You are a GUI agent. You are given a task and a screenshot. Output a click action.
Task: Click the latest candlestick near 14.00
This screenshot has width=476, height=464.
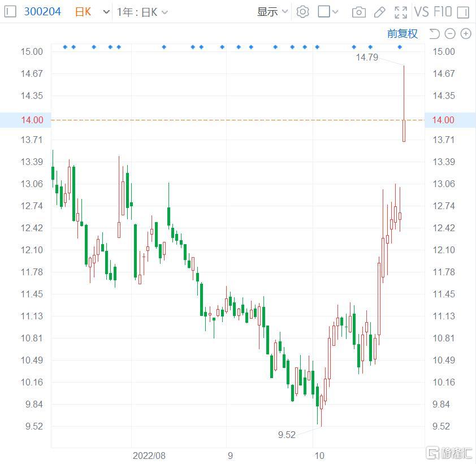tap(404, 131)
